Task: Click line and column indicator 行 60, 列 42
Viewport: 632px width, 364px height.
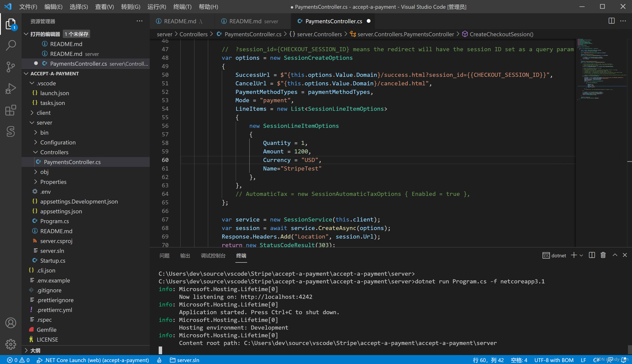Action: tap(488, 360)
